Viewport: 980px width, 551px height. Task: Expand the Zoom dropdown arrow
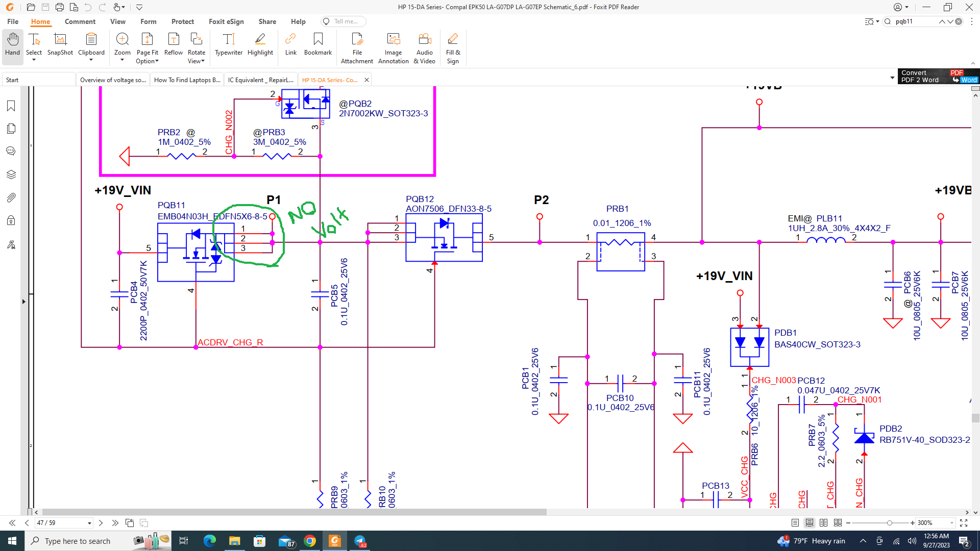point(122,60)
